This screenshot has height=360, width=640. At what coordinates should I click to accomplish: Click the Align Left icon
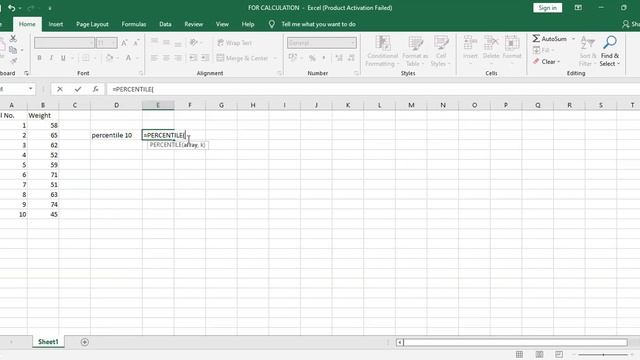click(154, 58)
